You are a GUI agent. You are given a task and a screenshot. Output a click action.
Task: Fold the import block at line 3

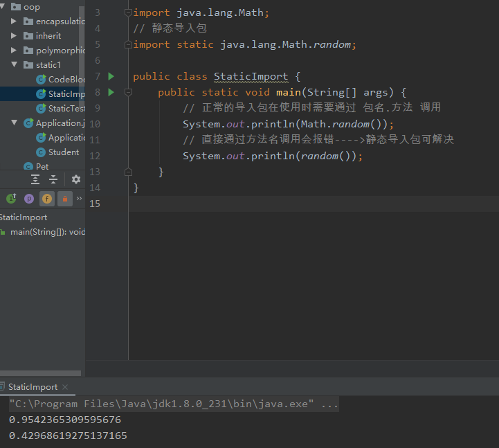128,12
